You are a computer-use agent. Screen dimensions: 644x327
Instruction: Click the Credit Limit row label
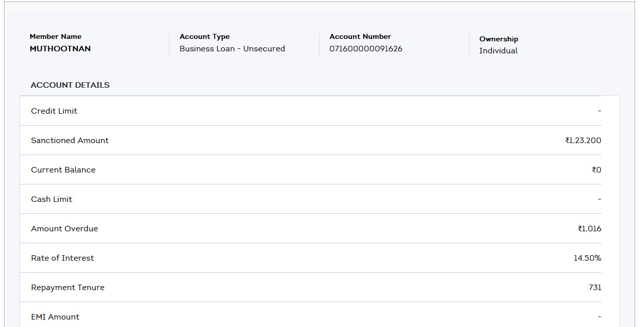54,111
